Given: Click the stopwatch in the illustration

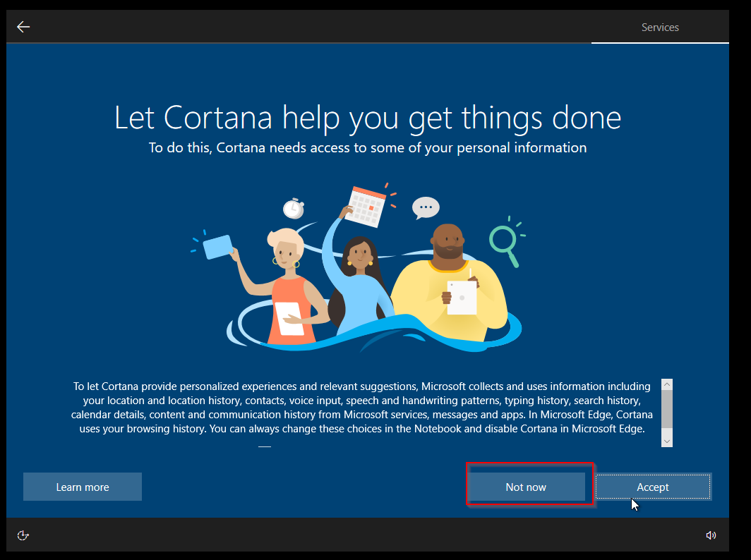Looking at the screenshot, I should 294,209.
